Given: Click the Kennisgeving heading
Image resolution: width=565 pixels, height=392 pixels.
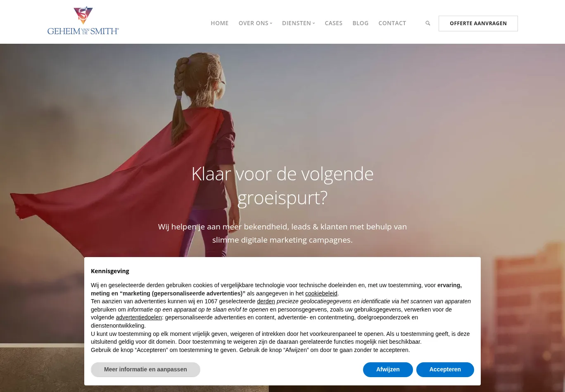Looking at the screenshot, I should (x=110, y=271).
